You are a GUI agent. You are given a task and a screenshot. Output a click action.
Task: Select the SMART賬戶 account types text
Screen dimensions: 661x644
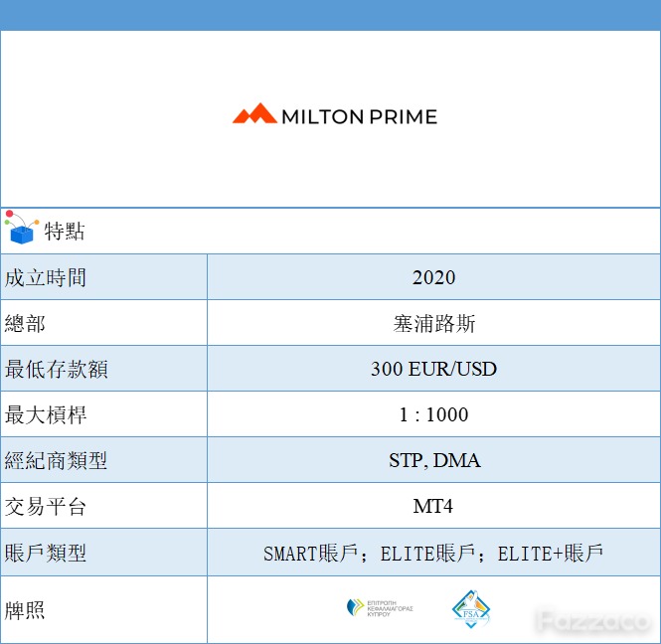[x=433, y=554]
